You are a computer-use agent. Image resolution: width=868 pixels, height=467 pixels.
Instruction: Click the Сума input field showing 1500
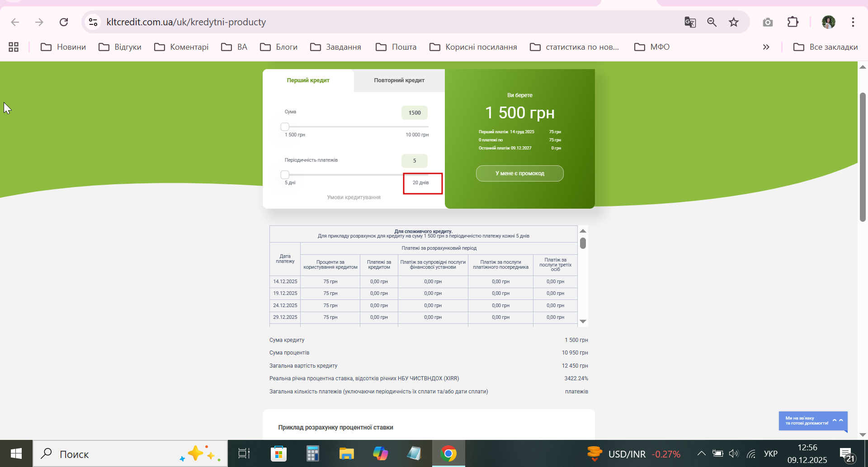pyautogui.click(x=415, y=113)
